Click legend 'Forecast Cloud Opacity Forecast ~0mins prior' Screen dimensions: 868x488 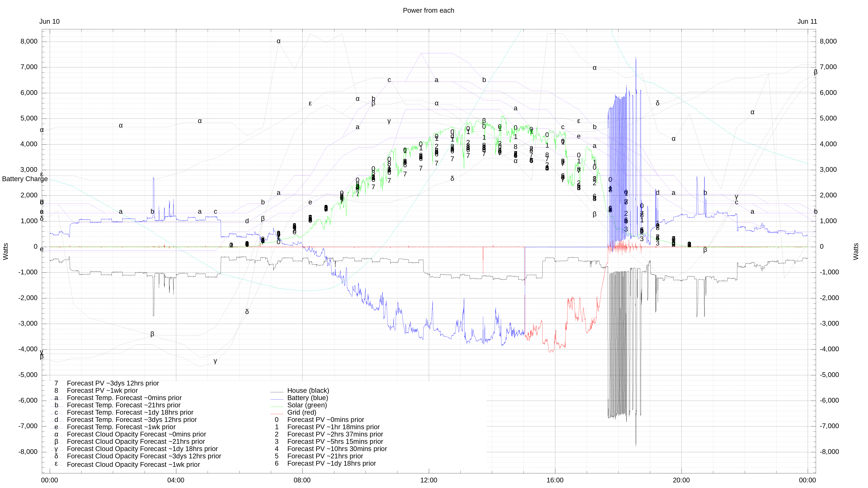point(136,434)
